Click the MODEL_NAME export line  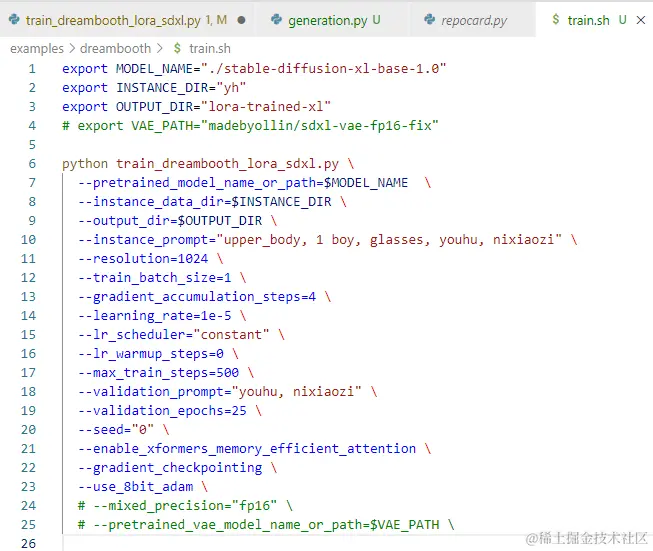[x=254, y=69]
